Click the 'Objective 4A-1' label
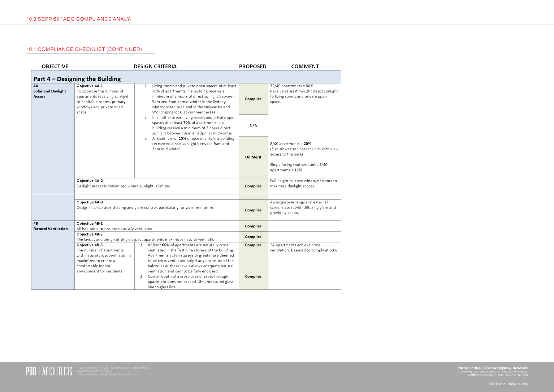 point(90,86)
